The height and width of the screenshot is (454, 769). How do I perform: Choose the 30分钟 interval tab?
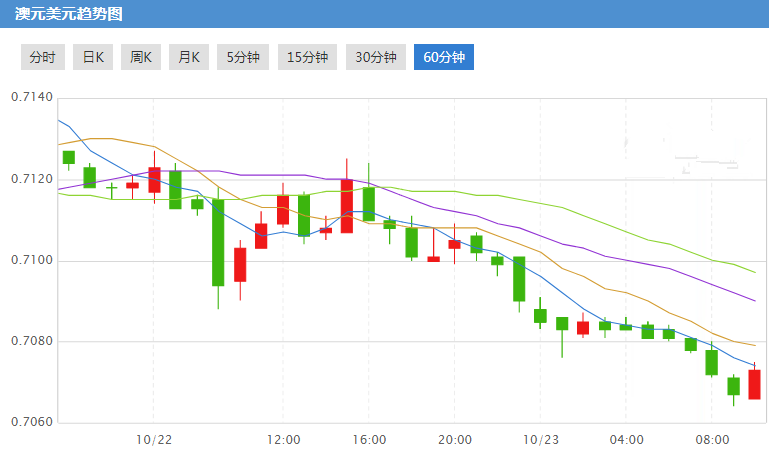376,57
